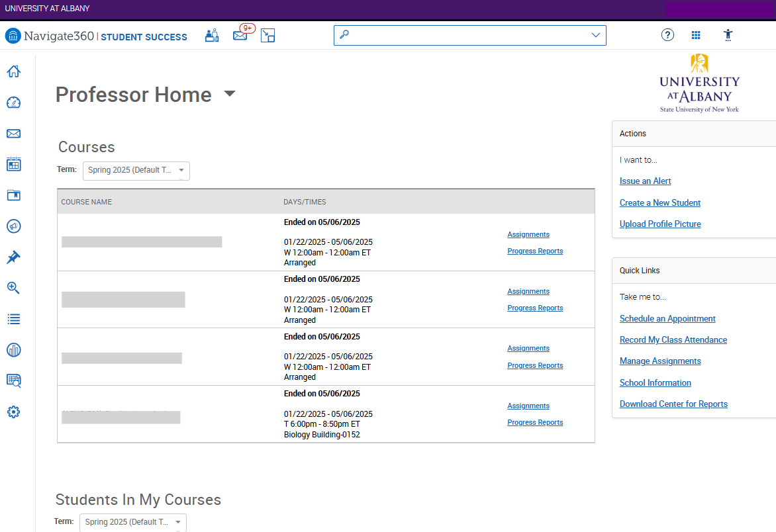Open the Schedule an Appointment link
Image resolution: width=776 pixels, height=532 pixels.
[667, 319]
